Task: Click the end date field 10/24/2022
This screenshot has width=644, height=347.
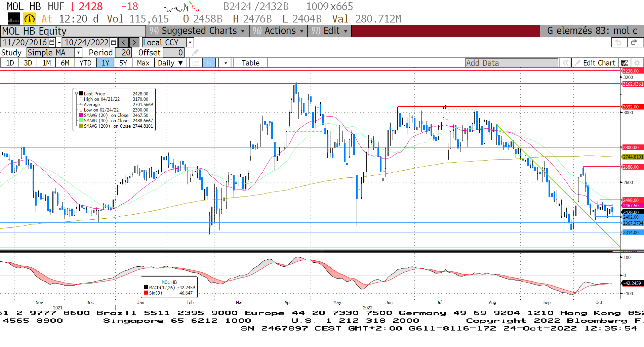Action: pyautogui.click(x=86, y=42)
